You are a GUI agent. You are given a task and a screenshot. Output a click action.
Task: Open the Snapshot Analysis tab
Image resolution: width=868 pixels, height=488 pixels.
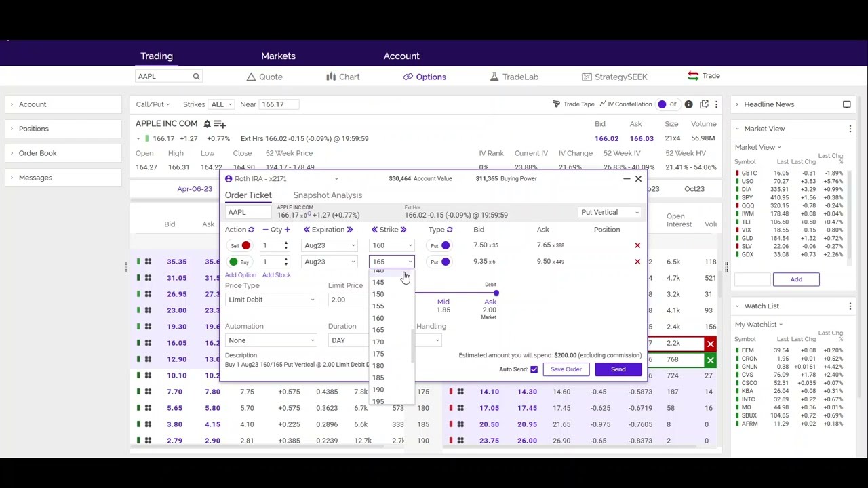point(328,195)
